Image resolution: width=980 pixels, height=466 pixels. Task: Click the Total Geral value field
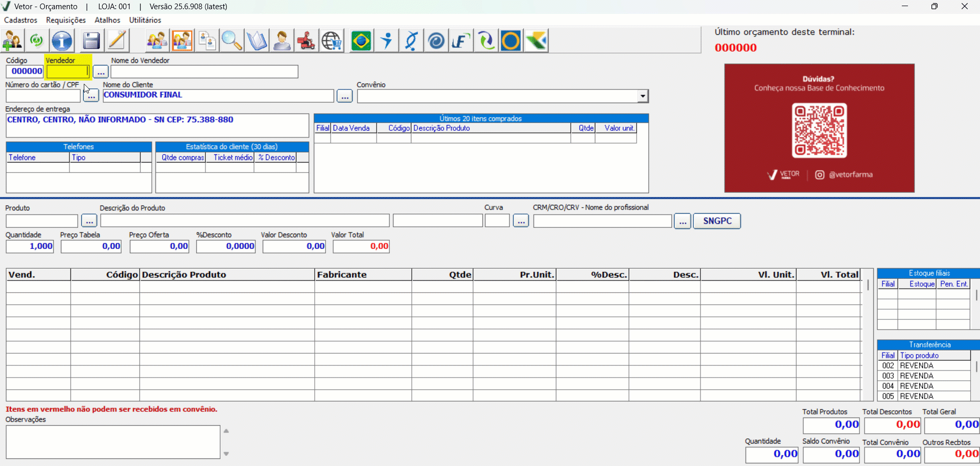click(x=951, y=425)
